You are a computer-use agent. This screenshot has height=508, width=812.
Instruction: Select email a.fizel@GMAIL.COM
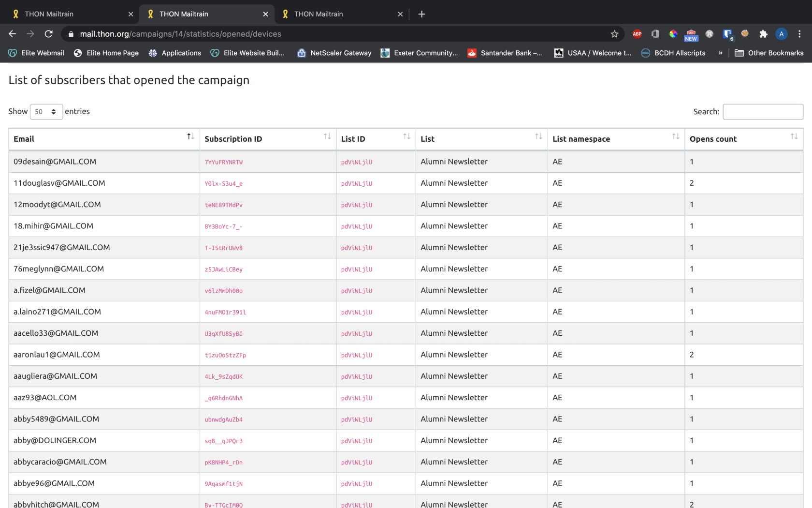coord(49,290)
